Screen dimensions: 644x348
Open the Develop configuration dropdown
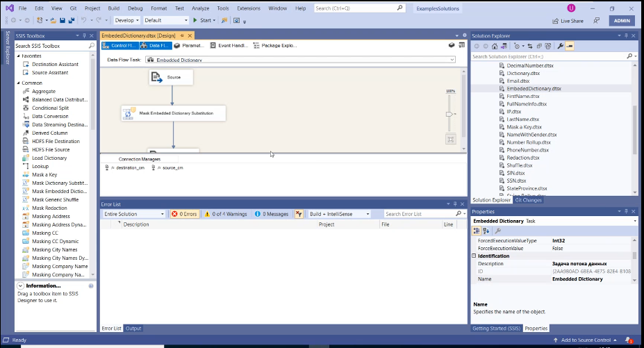126,20
